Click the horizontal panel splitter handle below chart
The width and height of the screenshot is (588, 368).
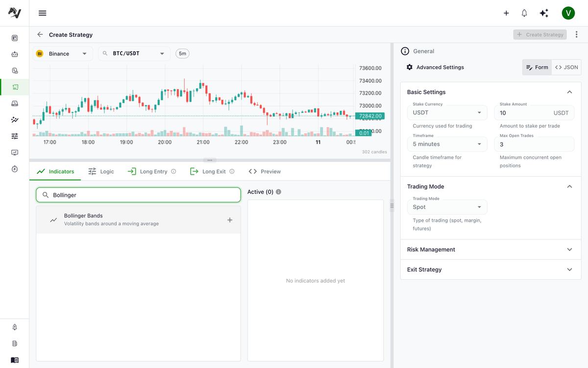(x=210, y=160)
